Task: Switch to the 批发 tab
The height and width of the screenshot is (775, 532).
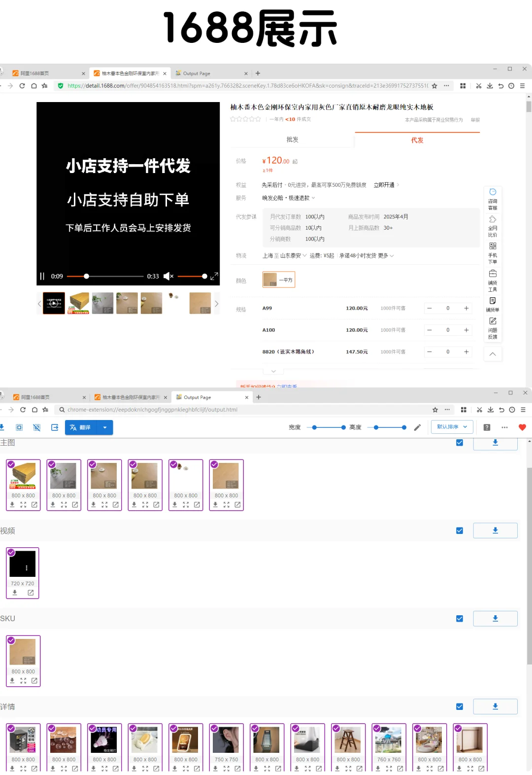Action: (x=293, y=140)
